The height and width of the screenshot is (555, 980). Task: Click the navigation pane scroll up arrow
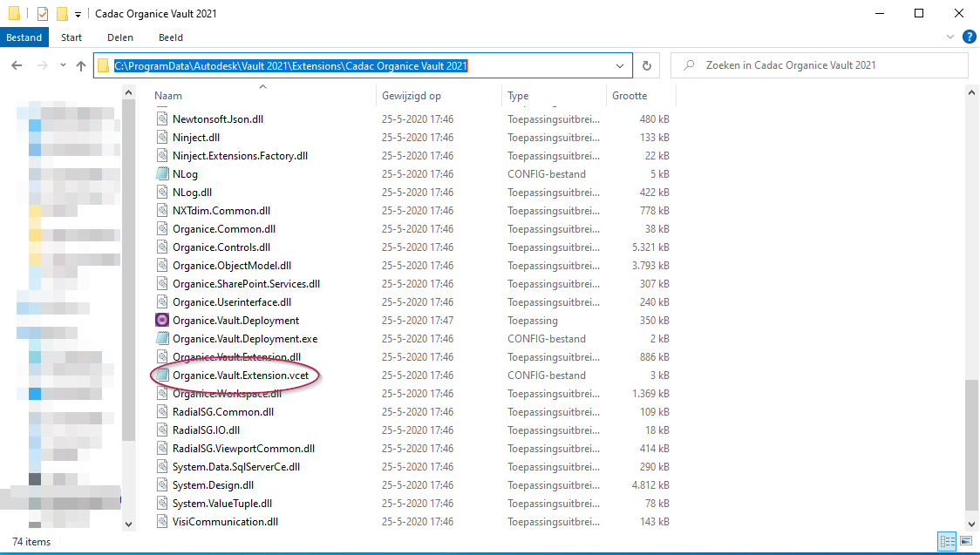pyautogui.click(x=129, y=93)
